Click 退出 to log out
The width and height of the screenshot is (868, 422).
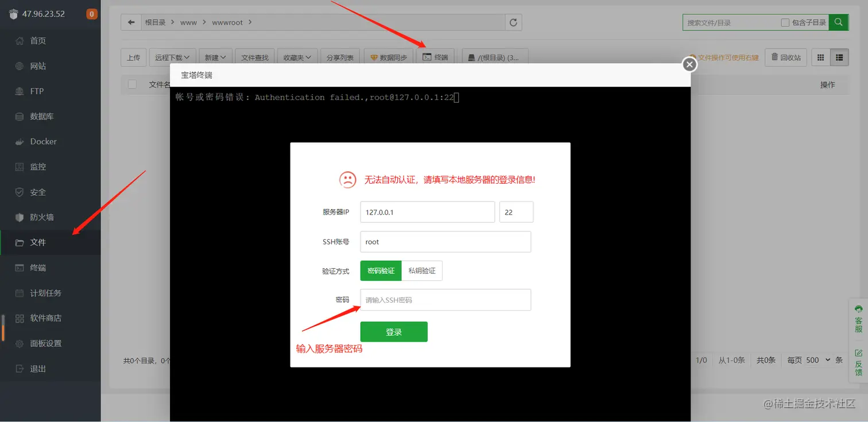click(50, 369)
